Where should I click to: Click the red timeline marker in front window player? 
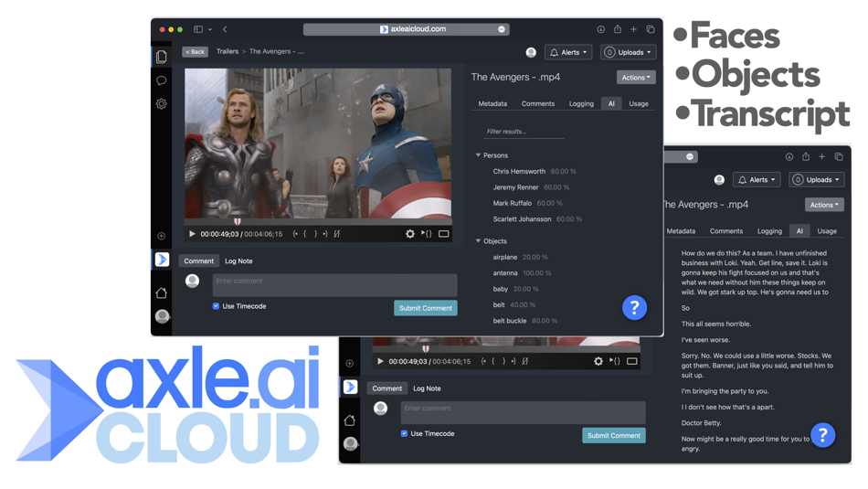(x=238, y=221)
